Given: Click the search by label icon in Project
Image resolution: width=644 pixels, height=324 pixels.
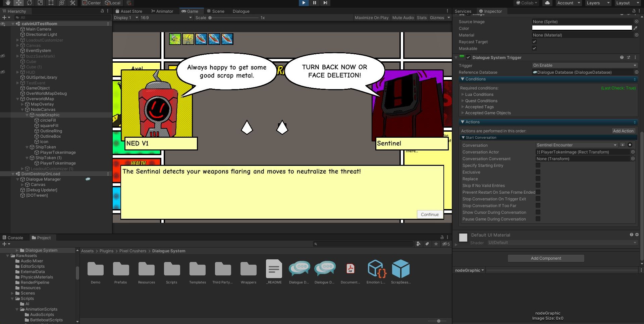Looking at the screenshot, I should pyautogui.click(x=427, y=244).
